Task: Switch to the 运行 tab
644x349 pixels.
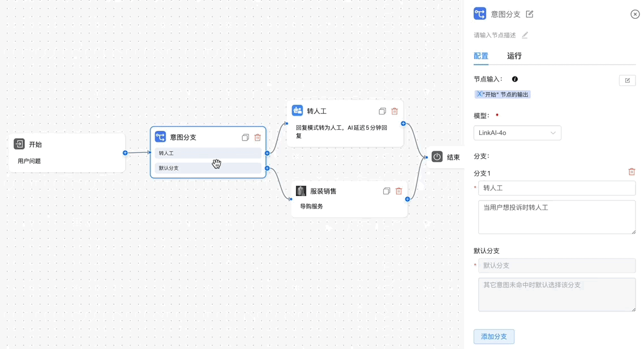Action: click(x=514, y=56)
